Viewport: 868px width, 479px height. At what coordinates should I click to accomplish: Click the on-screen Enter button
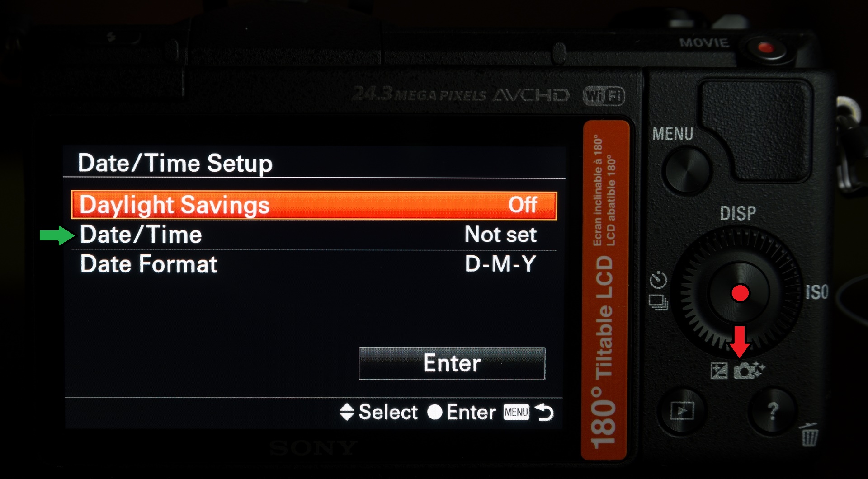pos(452,363)
